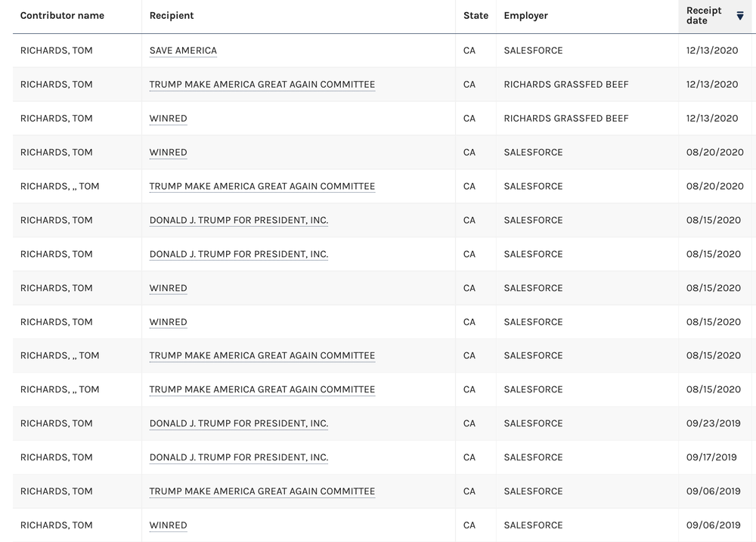Select RICHARDS GRASSFED BEEF employer in Trump committee row
Screen dimensions: 756x542
point(566,85)
